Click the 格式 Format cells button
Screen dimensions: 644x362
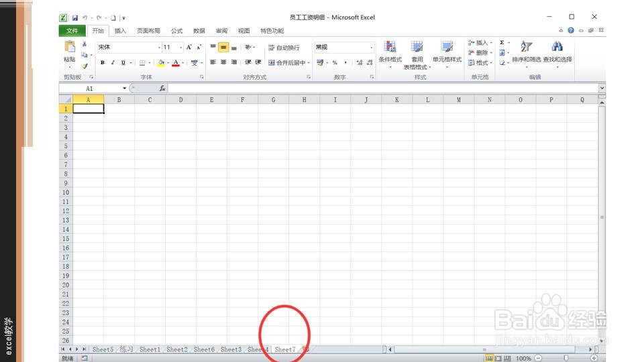pos(480,63)
